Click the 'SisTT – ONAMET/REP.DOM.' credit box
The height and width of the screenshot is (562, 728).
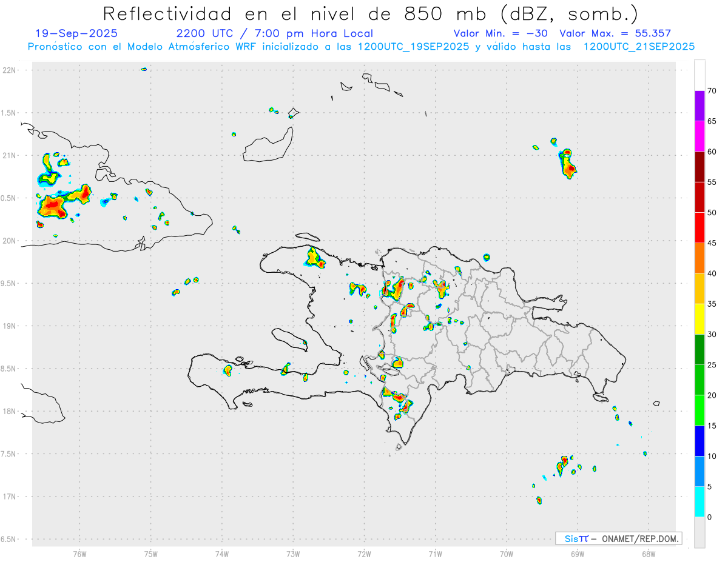point(619,538)
